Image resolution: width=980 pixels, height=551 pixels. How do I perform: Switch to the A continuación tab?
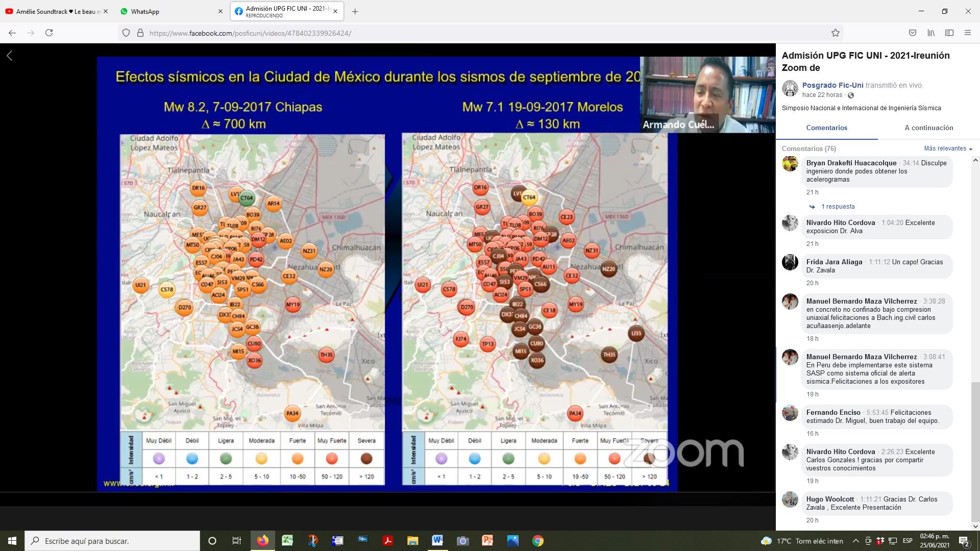pos(928,128)
